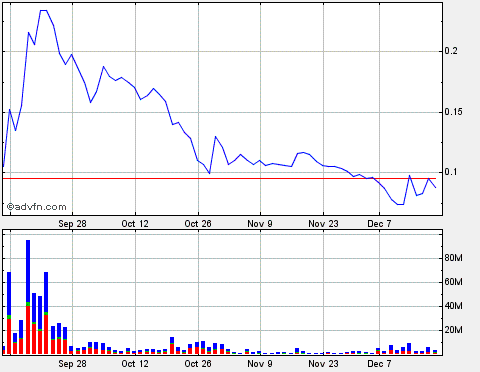Click the 40M volume axis label
Screen dimensions: 480x372
point(453,306)
